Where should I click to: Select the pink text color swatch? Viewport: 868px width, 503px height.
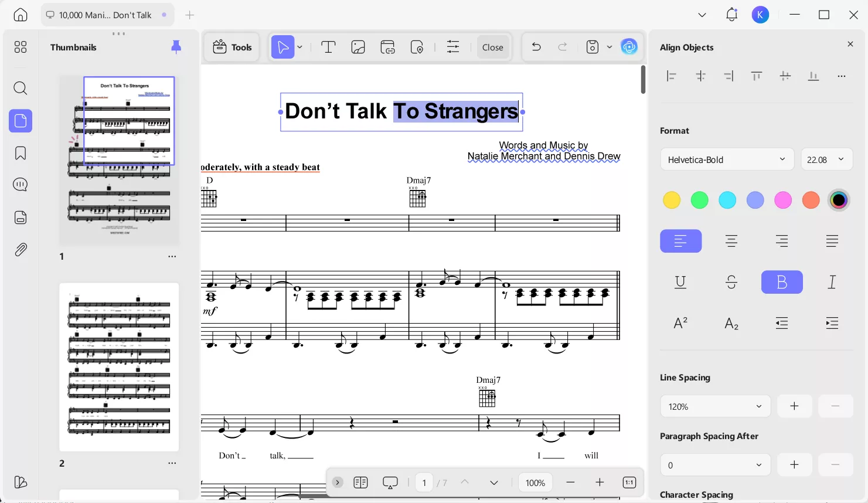[x=783, y=199]
